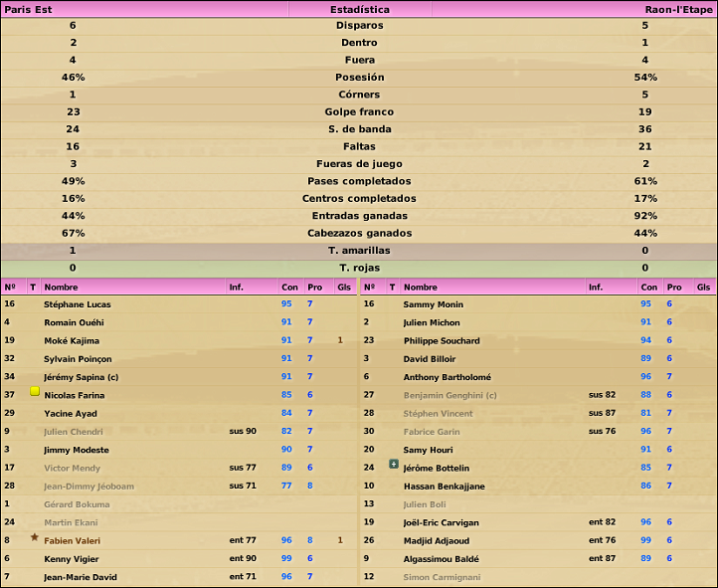
Task: Open player Stéphane Lucas
Action: pyautogui.click(x=77, y=304)
